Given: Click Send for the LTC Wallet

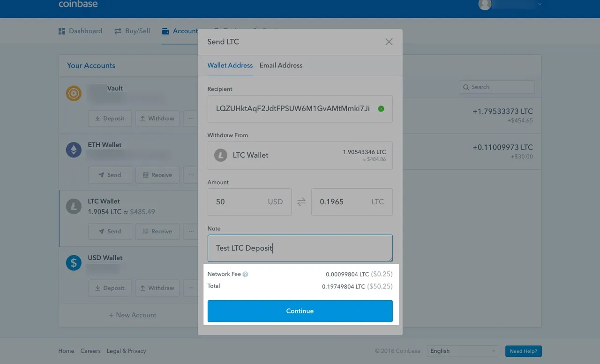Looking at the screenshot, I should coord(110,231).
